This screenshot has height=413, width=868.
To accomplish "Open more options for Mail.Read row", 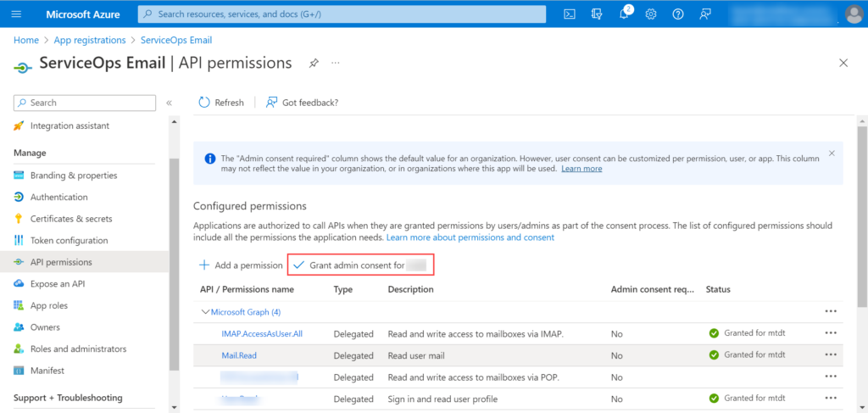I will click(830, 355).
